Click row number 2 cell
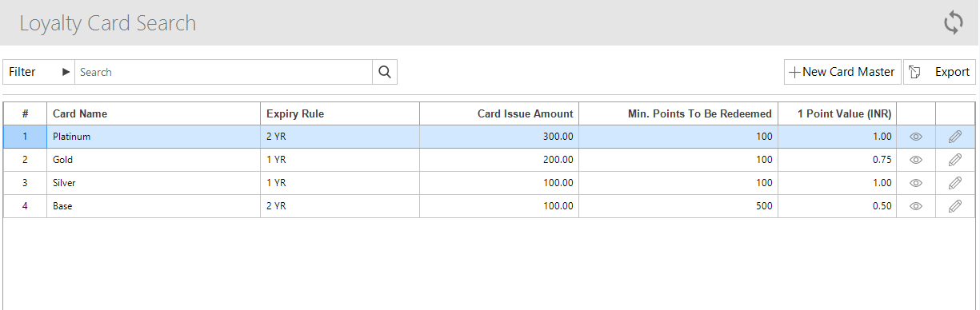 click(x=25, y=160)
